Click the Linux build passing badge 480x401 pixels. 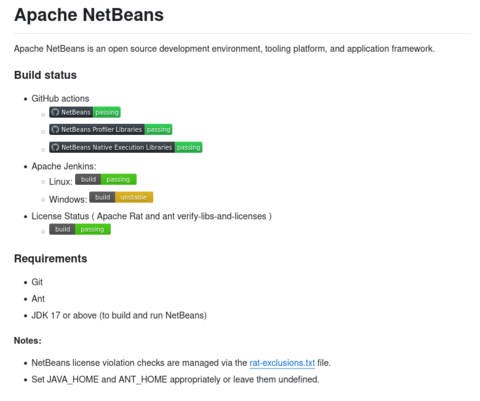point(106,180)
